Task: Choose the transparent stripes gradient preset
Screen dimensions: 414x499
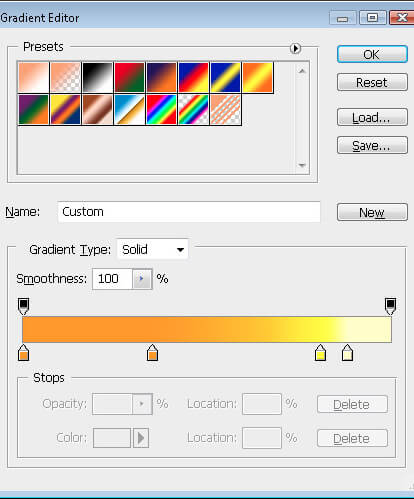Action: click(225, 109)
